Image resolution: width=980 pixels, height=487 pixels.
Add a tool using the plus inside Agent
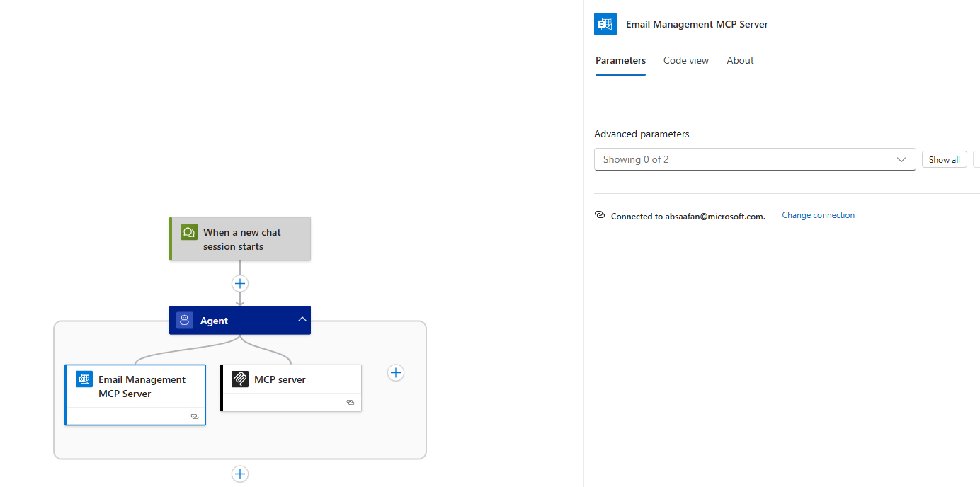click(395, 372)
